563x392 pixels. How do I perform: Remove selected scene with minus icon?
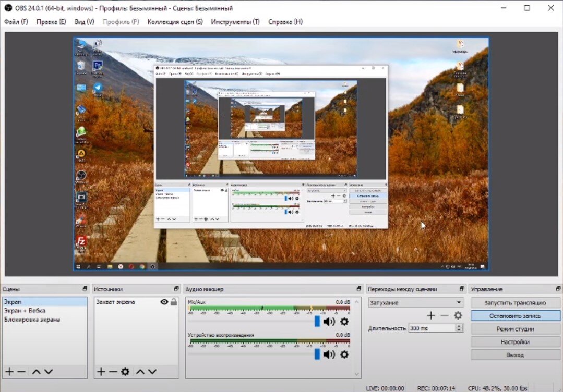click(21, 372)
